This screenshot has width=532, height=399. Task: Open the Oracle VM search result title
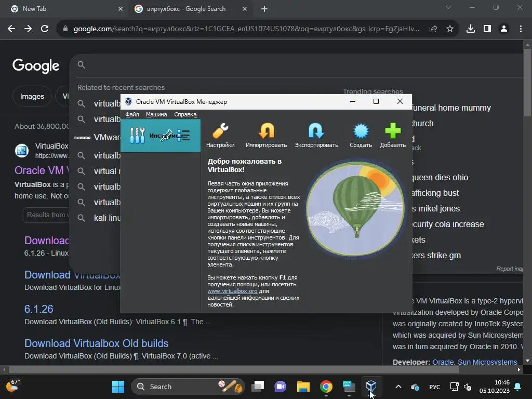point(42,170)
